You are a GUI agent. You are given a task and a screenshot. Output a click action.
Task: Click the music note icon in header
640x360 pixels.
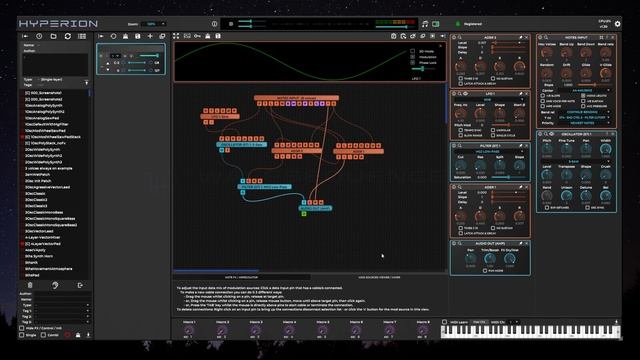425,24
